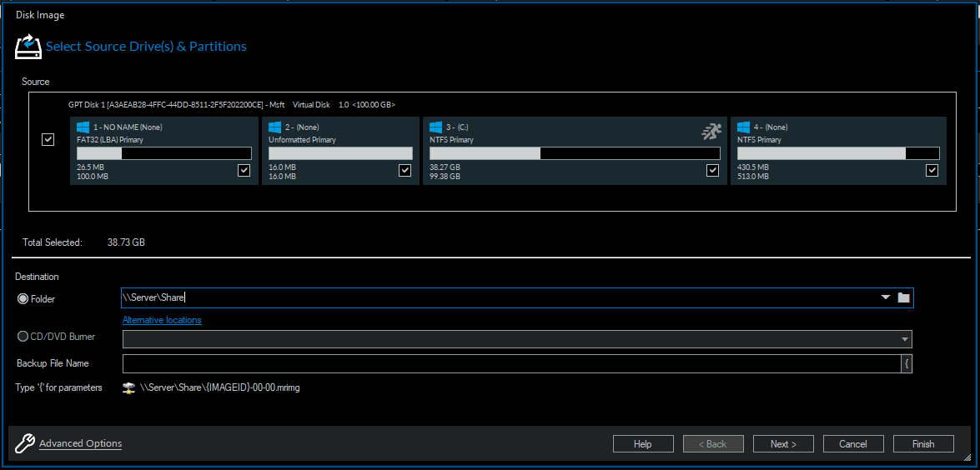Click the Advanced Options wrench icon
The image size is (980, 470).
pyautogui.click(x=23, y=443)
